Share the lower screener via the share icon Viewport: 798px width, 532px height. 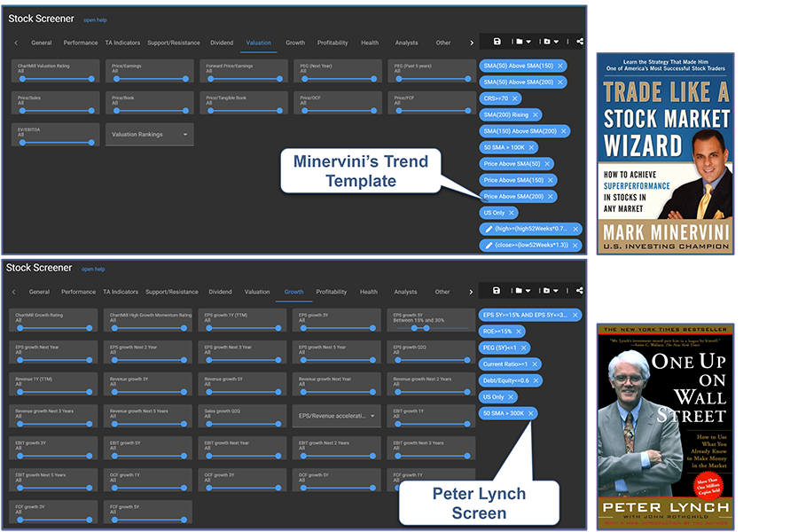580,291
